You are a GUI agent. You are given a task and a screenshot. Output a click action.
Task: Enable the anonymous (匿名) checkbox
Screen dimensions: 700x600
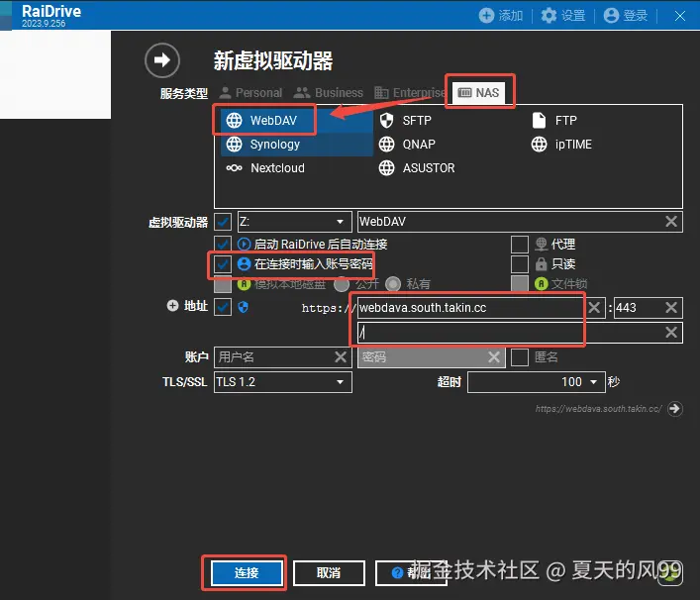tap(520, 357)
